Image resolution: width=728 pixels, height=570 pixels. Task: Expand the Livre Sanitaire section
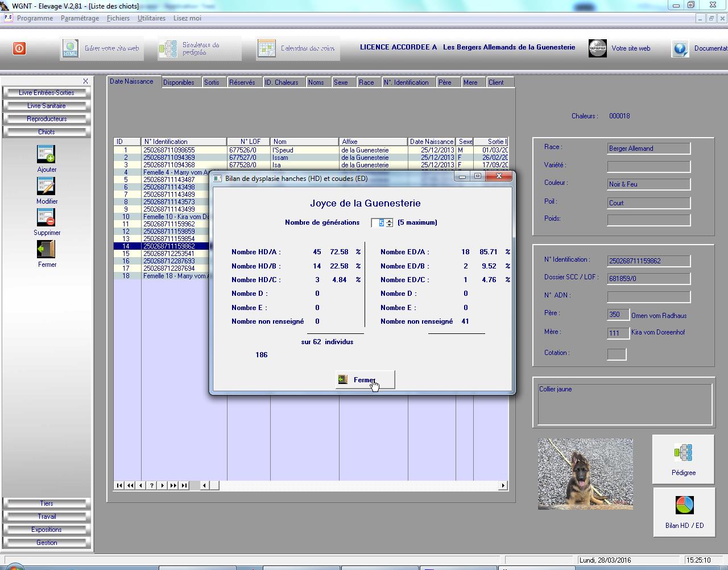(47, 106)
